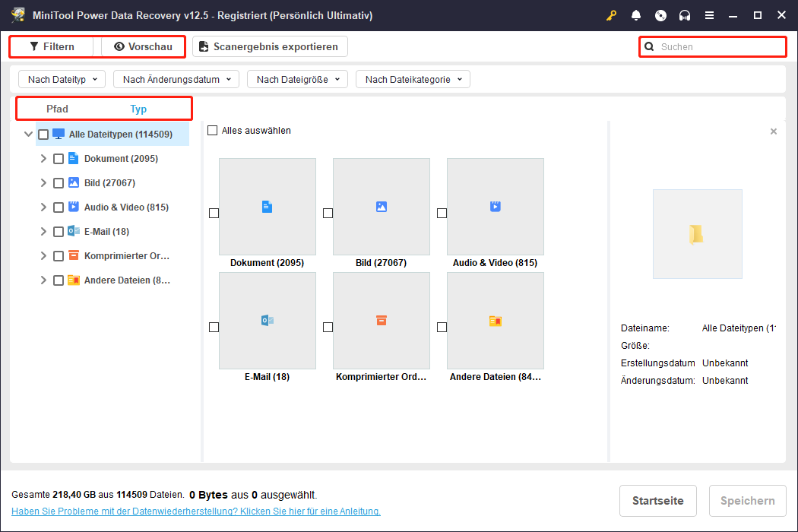Enable the Alles auswählen checkbox
The width and height of the screenshot is (798, 532).
(212, 130)
